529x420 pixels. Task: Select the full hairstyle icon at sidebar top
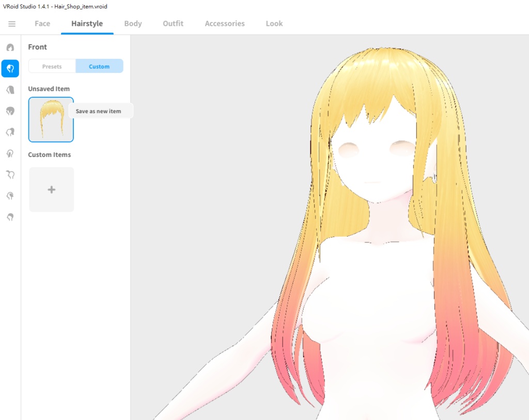point(10,48)
